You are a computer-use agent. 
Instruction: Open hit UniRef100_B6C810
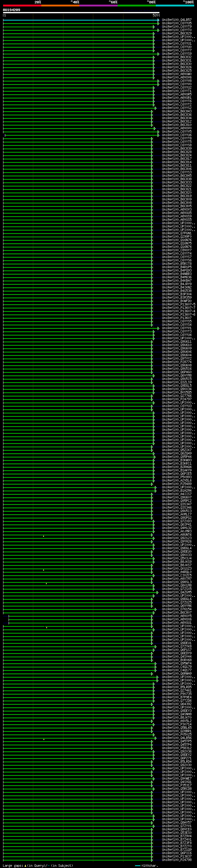coord(177,125)
